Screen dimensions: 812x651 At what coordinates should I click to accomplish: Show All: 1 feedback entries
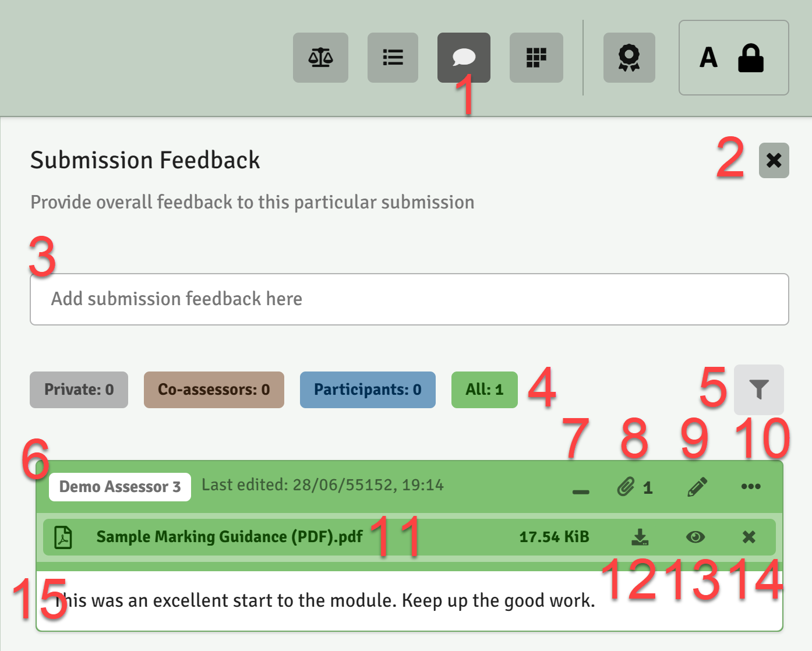[x=485, y=390]
